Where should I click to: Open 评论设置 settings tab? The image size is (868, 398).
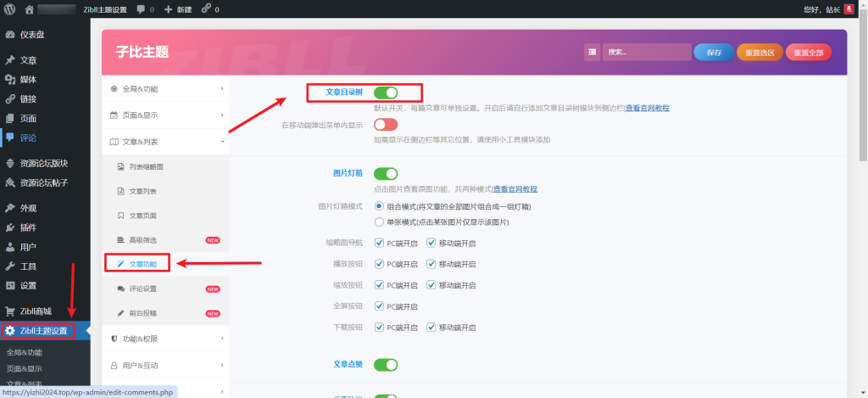coord(142,289)
